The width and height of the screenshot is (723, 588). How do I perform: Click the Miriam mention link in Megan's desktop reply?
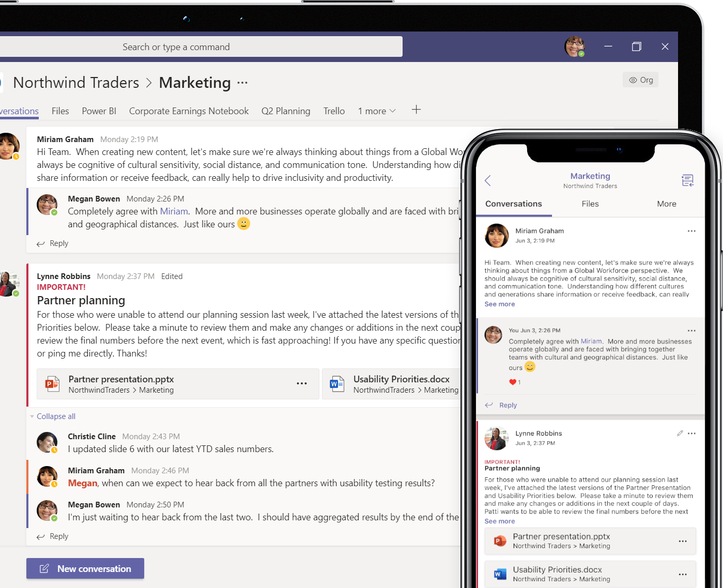174,211
